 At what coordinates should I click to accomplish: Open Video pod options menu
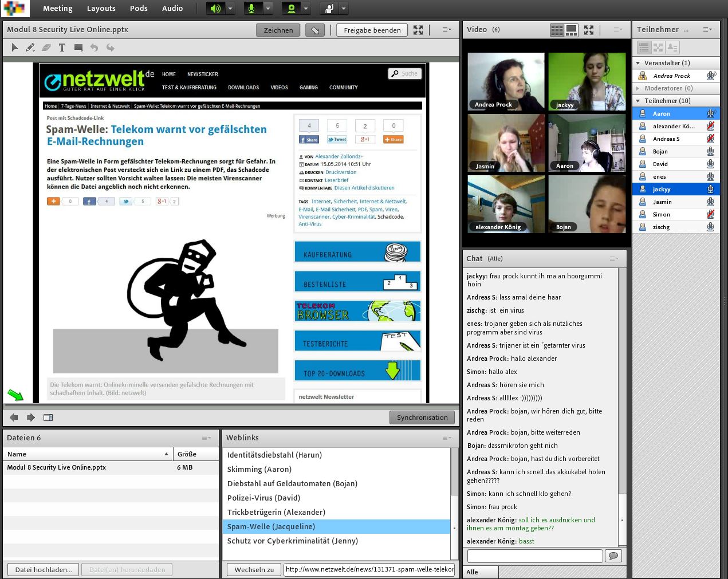[618, 30]
